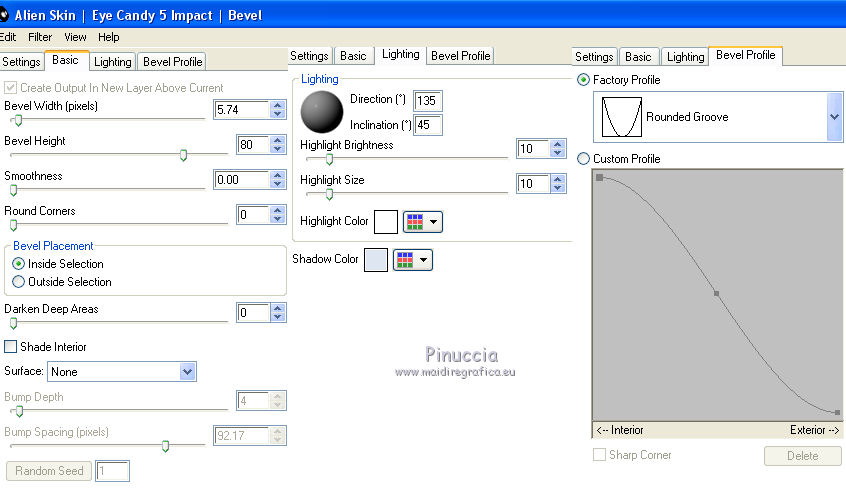Decrease Bevel Width with down arrow
The image size is (846, 495).
[278, 114]
